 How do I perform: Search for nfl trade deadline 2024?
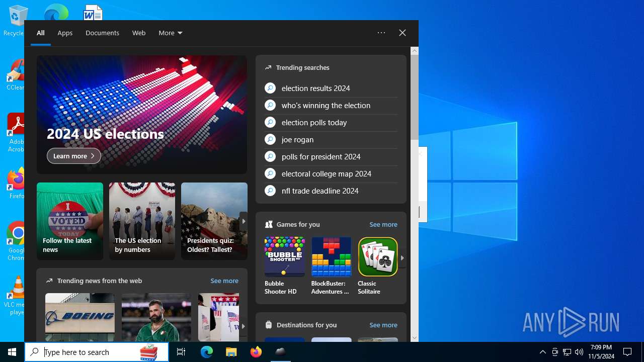point(331,191)
